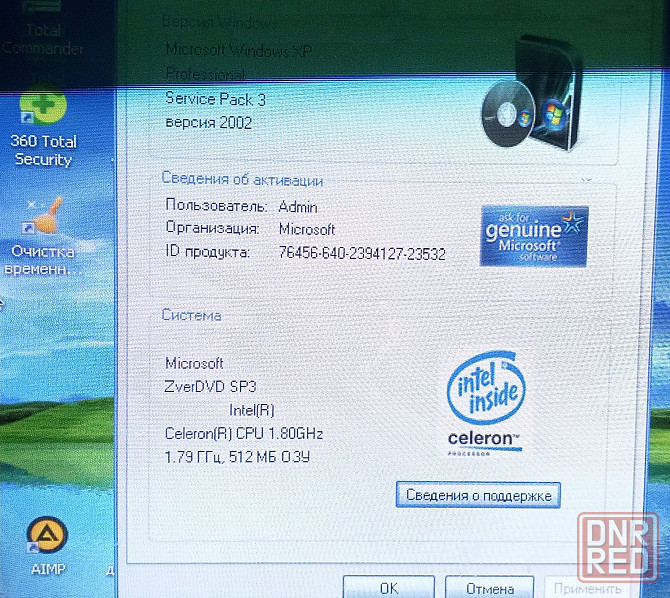Click the 'Сведения об активации' heading
The height and width of the screenshot is (598, 670).
(x=242, y=179)
